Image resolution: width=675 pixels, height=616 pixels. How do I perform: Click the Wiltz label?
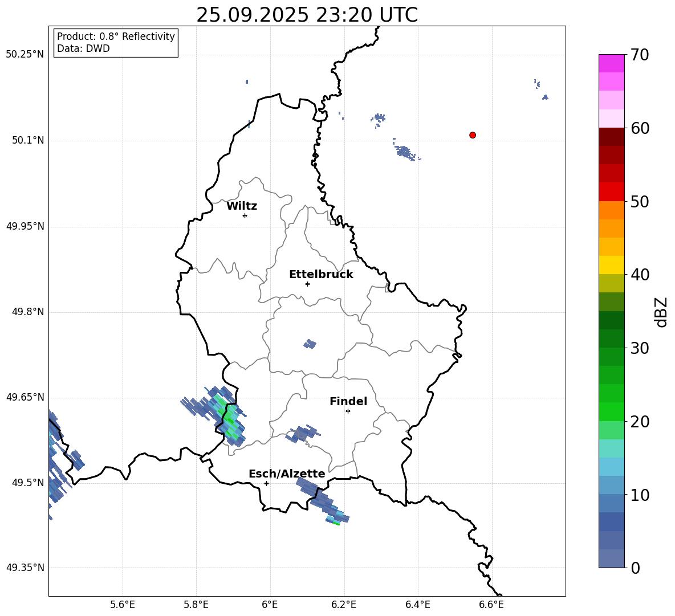pos(242,206)
